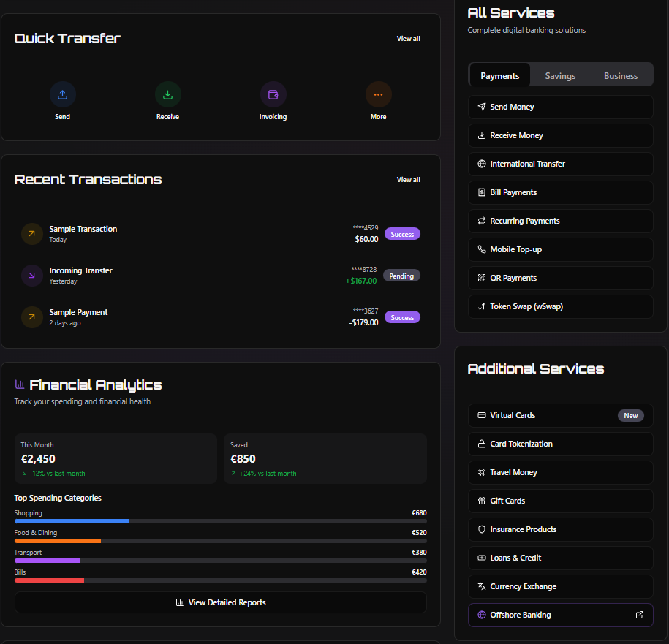669x644 pixels.
Task: Select the Payments tab
Action: 500,76
